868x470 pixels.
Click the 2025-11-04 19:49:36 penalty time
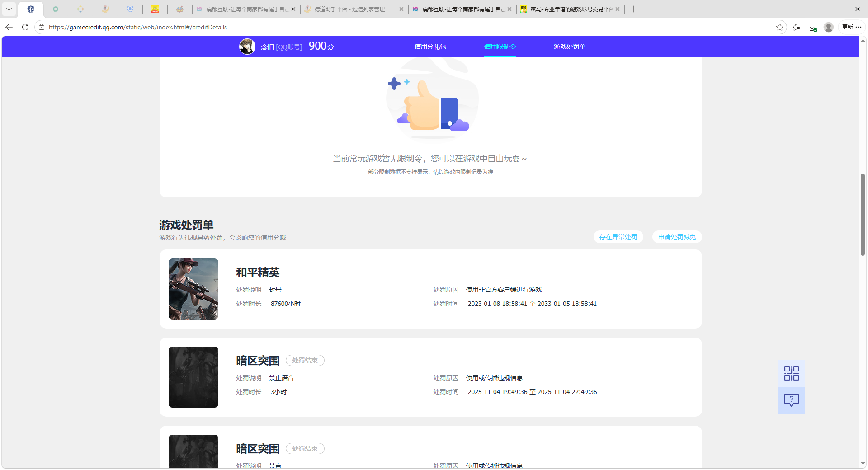[532, 392]
